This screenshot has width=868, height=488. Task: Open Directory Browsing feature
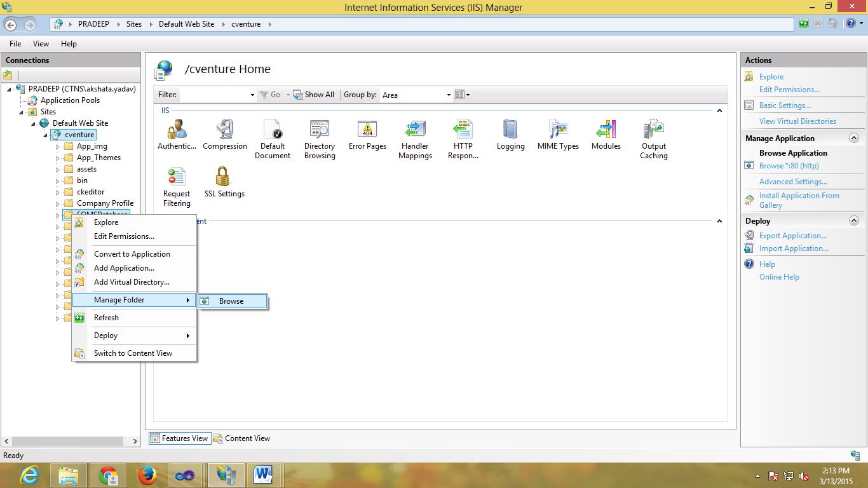[x=320, y=139]
